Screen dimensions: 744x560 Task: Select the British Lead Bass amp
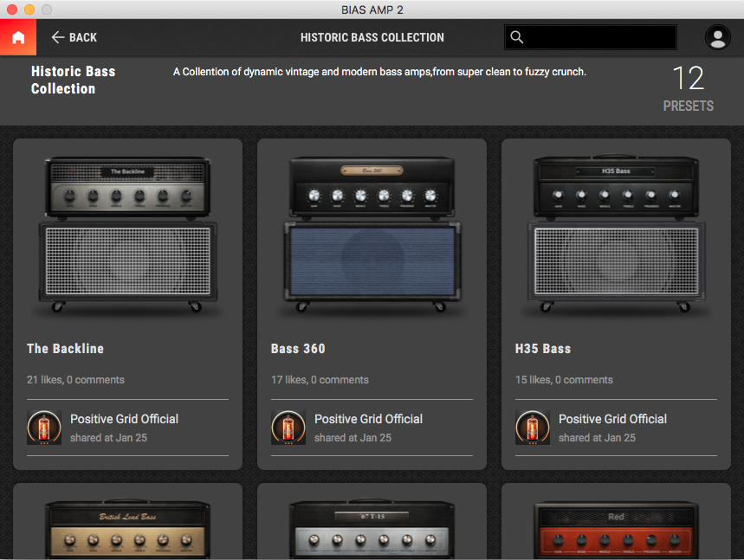[127, 528]
